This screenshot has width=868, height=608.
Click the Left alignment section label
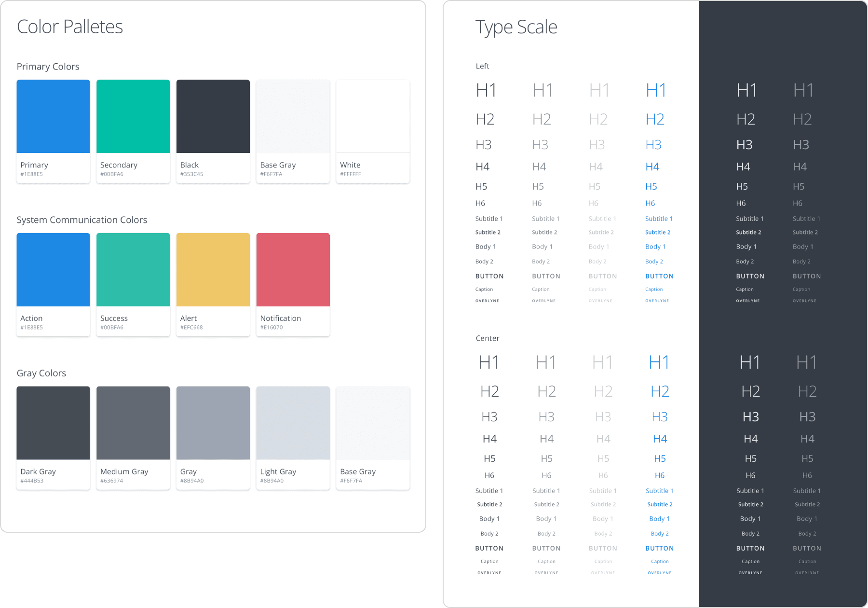482,66
